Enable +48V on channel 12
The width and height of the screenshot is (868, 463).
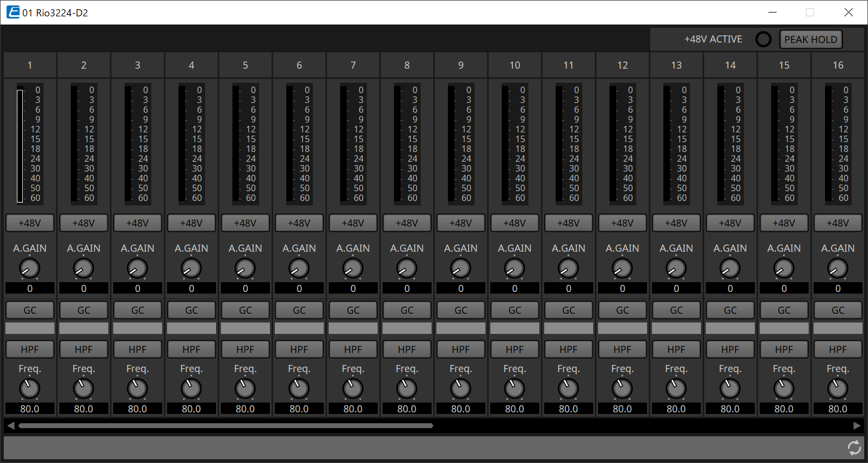[623, 223]
